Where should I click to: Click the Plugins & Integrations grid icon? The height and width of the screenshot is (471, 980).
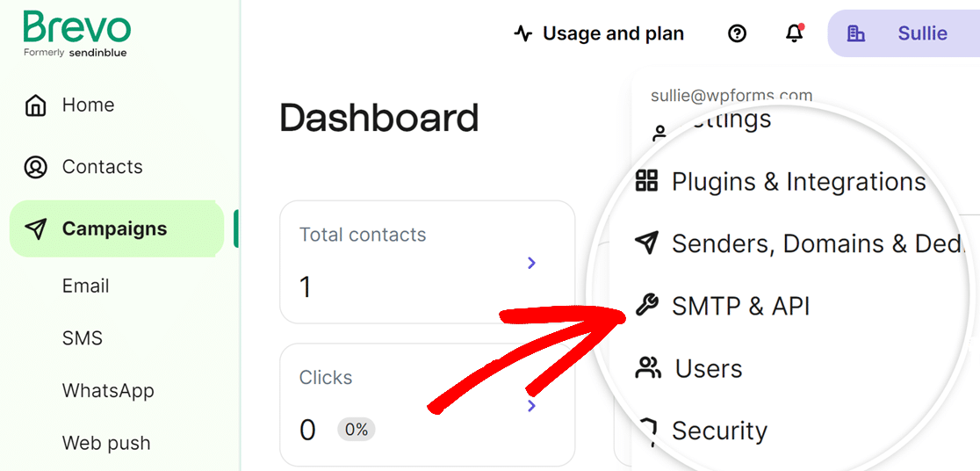pyautogui.click(x=647, y=181)
